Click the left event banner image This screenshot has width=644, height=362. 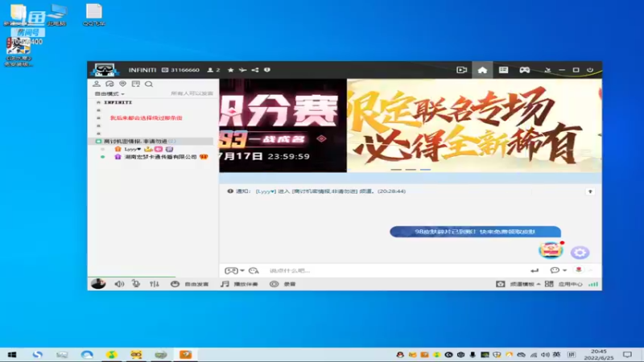(283, 125)
